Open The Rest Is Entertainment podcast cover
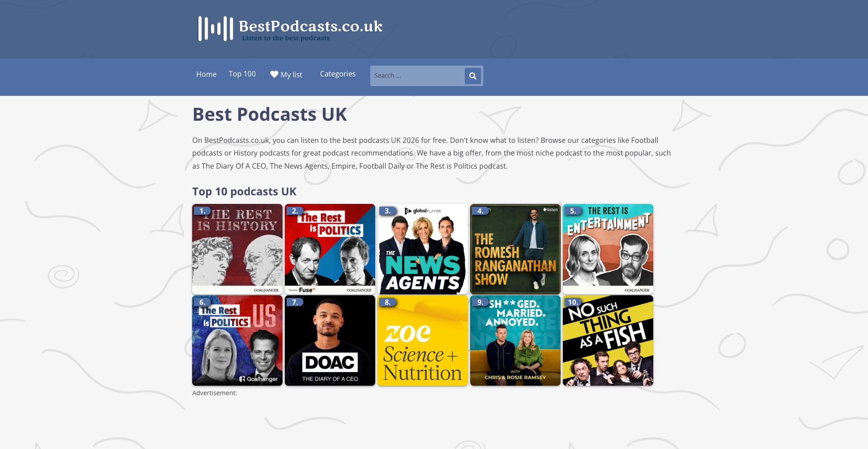Image resolution: width=868 pixels, height=449 pixels. pyautogui.click(x=608, y=249)
